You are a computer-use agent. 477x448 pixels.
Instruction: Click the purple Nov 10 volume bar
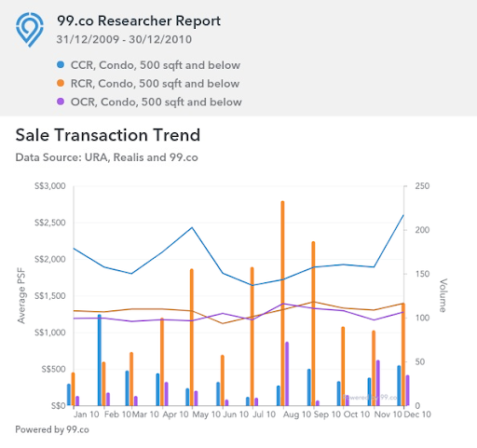tap(378, 383)
